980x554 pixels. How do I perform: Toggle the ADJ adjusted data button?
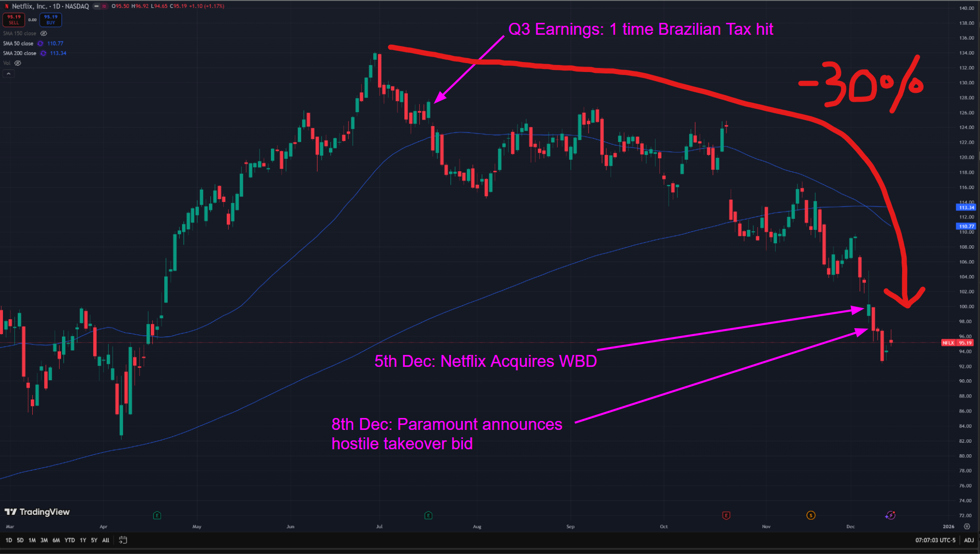[x=969, y=540]
